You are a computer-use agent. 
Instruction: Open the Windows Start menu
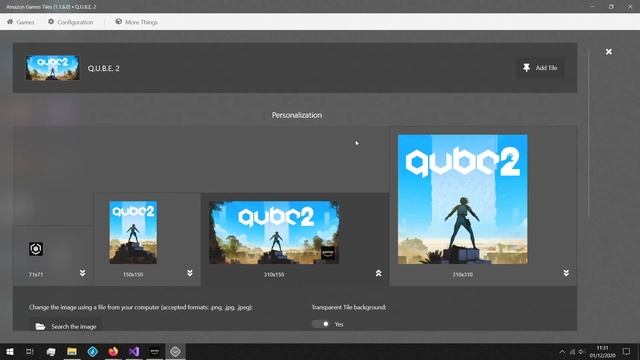(10, 351)
